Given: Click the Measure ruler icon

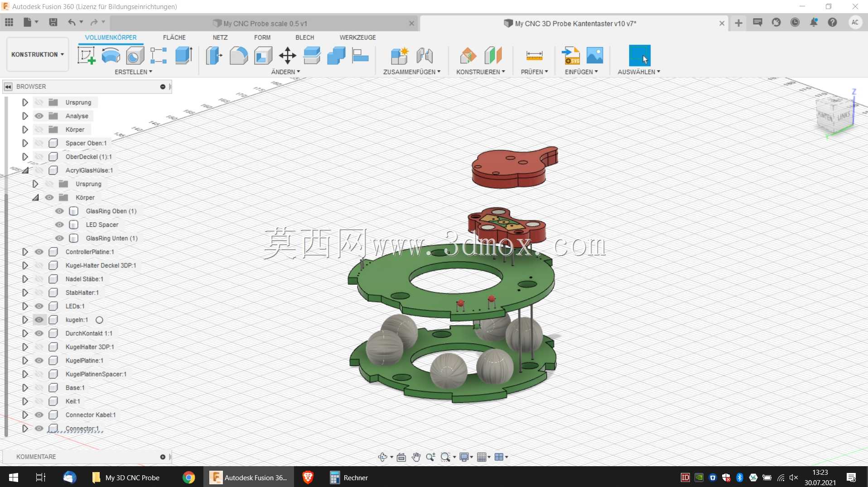Looking at the screenshot, I should (534, 56).
